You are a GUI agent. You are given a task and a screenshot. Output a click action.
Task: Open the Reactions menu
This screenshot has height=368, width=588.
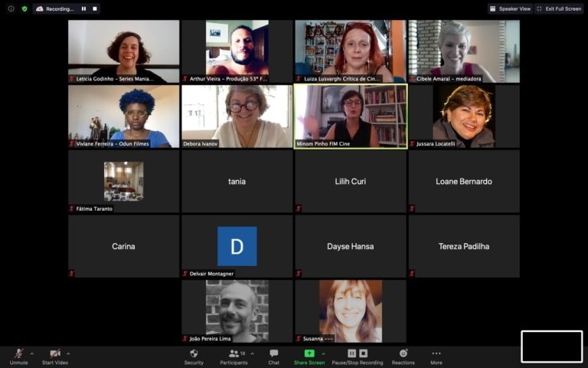tap(403, 356)
